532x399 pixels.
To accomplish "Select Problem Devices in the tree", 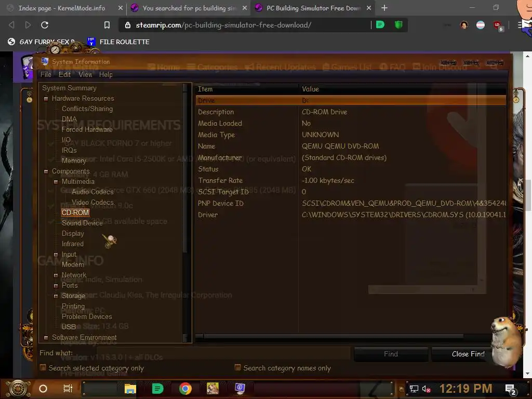I will [x=87, y=316].
